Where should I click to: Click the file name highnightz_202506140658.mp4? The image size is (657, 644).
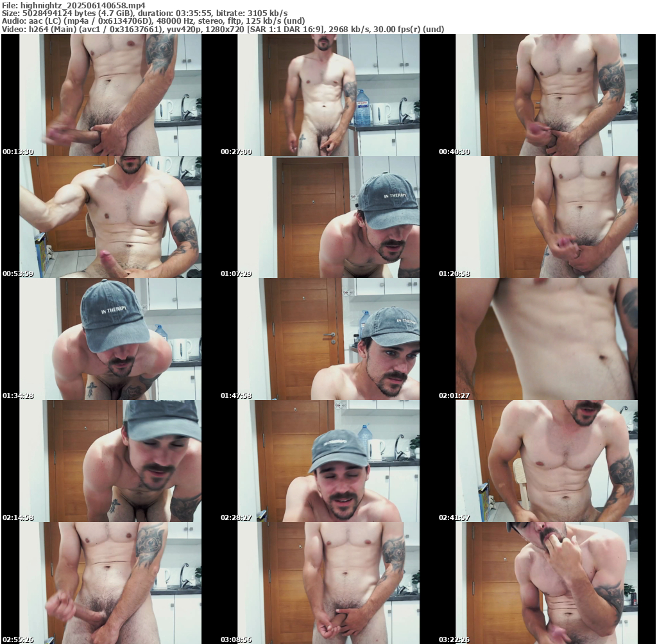(83, 5)
